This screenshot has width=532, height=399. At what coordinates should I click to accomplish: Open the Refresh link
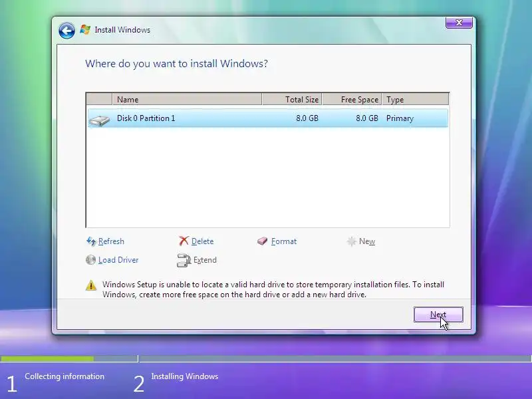pyautogui.click(x=111, y=241)
